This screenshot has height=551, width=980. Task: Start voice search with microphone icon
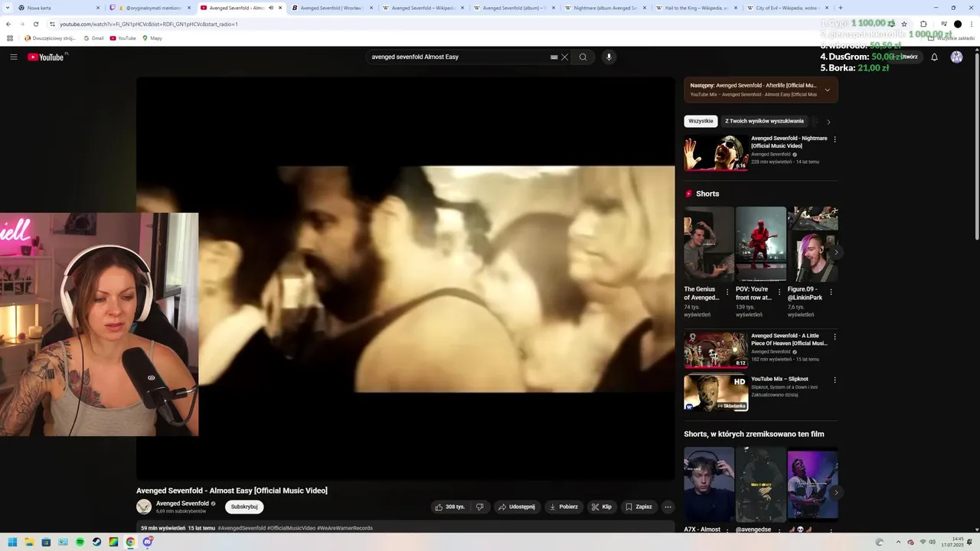click(x=609, y=57)
